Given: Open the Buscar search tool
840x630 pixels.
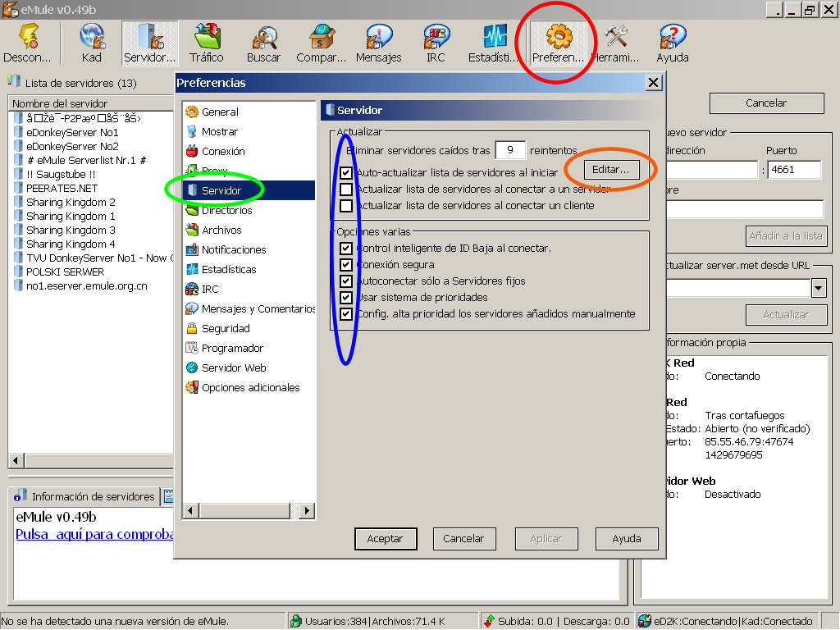Looking at the screenshot, I should 263,43.
